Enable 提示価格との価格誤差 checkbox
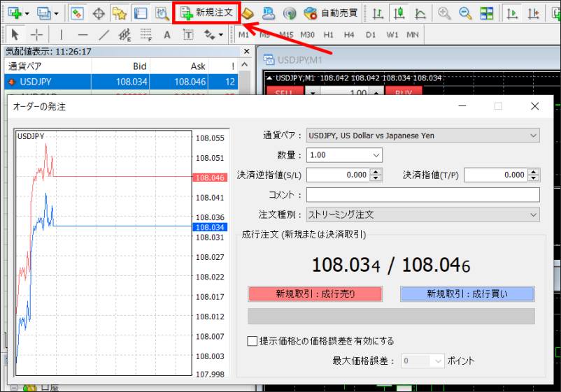561x392 pixels. pyautogui.click(x=253, y=341)
